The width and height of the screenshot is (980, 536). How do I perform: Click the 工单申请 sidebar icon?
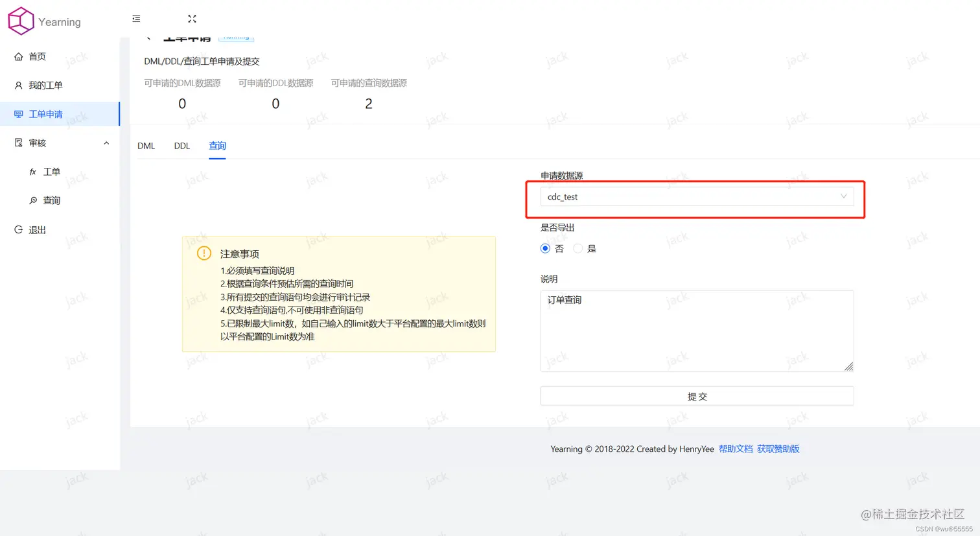tap(19, 113)
